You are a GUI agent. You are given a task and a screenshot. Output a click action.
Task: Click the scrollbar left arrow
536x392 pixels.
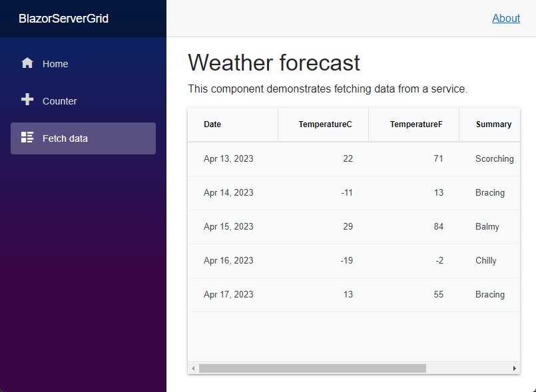(193, 369)
